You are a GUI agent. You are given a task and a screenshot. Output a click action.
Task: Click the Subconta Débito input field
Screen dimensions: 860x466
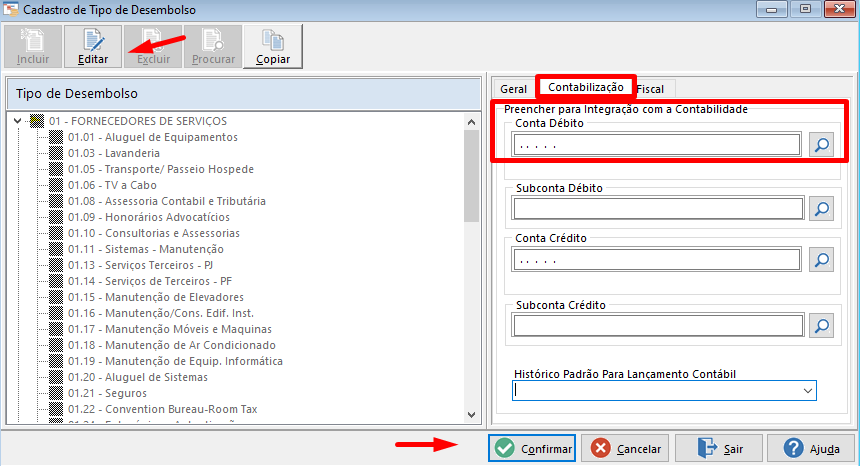click(658, 209)
